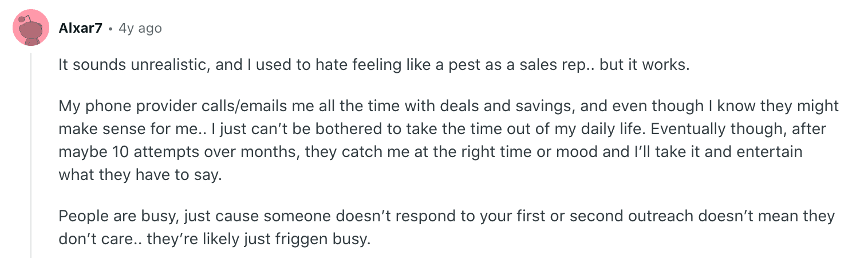The image size is (868, 258).
Task: Click the words "People are busy"
Action: coord(106,216)
